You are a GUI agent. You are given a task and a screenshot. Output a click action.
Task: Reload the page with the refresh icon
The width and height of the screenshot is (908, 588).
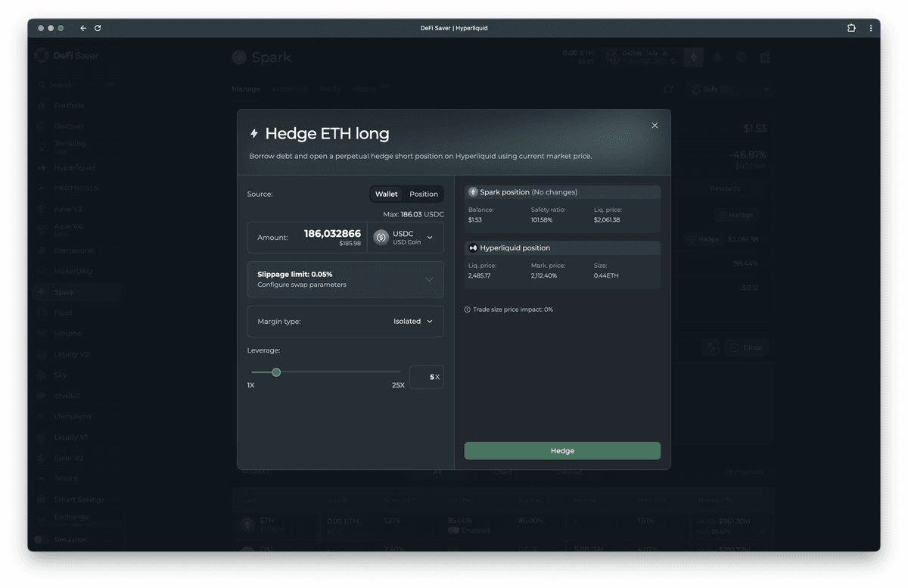tap(98, 28)
